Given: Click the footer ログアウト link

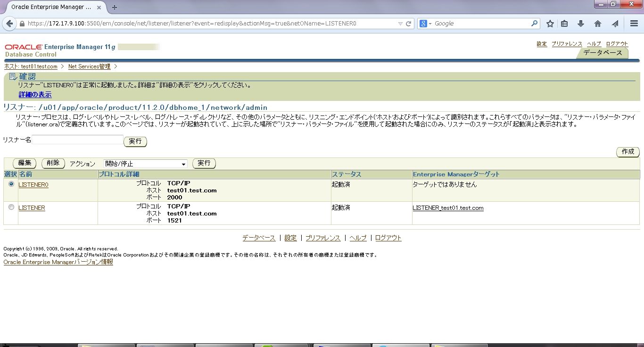Looking at the screenshot, I should click(x=388, y=238).
